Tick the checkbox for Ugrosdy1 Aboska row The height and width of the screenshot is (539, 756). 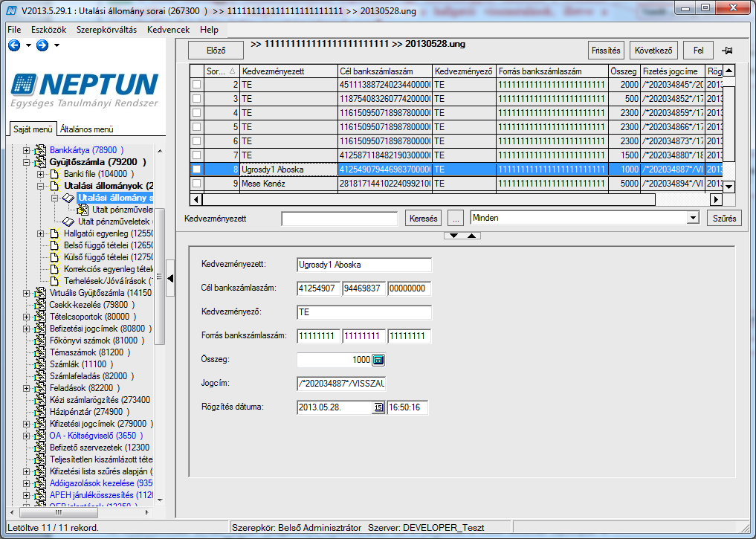click(197, 170)
